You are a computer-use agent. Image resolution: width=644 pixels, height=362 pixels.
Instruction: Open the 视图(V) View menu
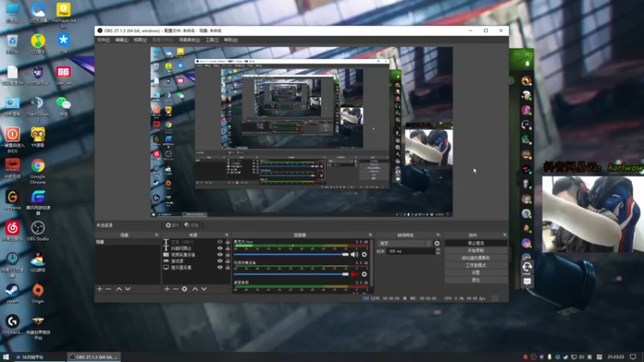pyautogui.click(x=140, y=39)
